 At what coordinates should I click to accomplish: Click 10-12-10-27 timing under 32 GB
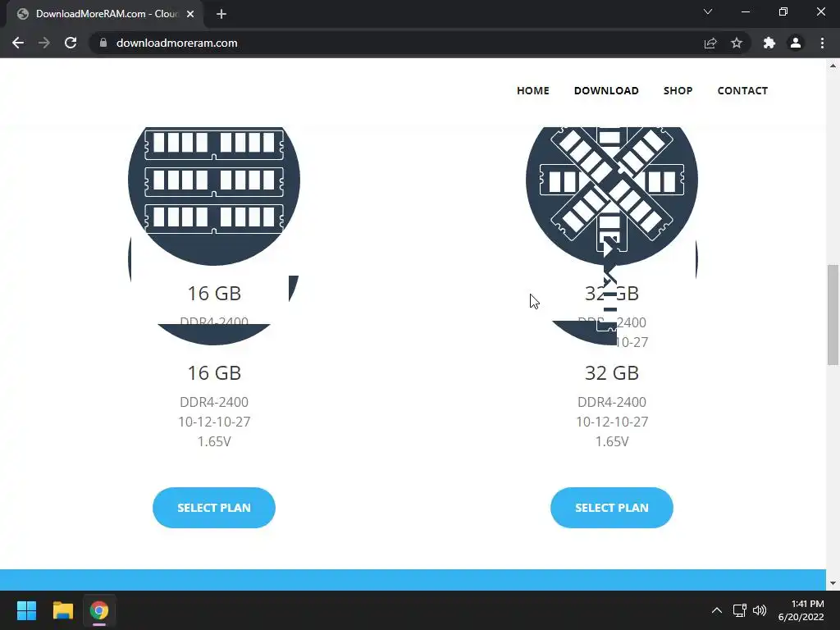tap(612, 422)
